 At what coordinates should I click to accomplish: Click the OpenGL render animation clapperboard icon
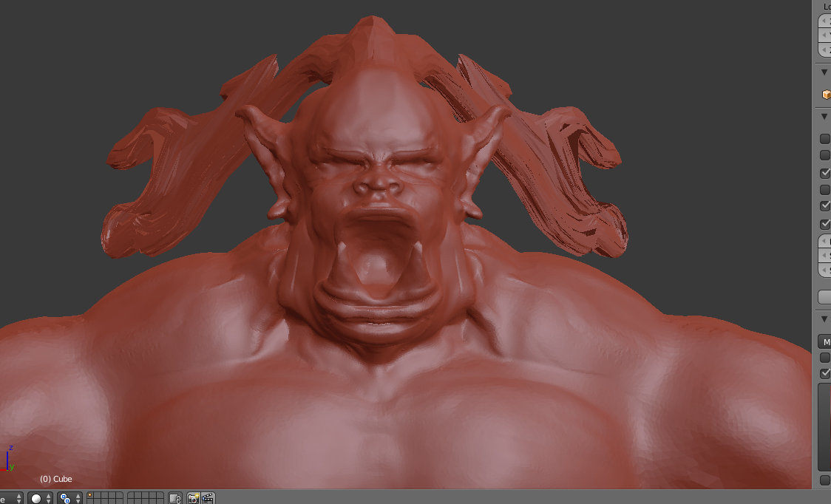(x=208, y=498)
